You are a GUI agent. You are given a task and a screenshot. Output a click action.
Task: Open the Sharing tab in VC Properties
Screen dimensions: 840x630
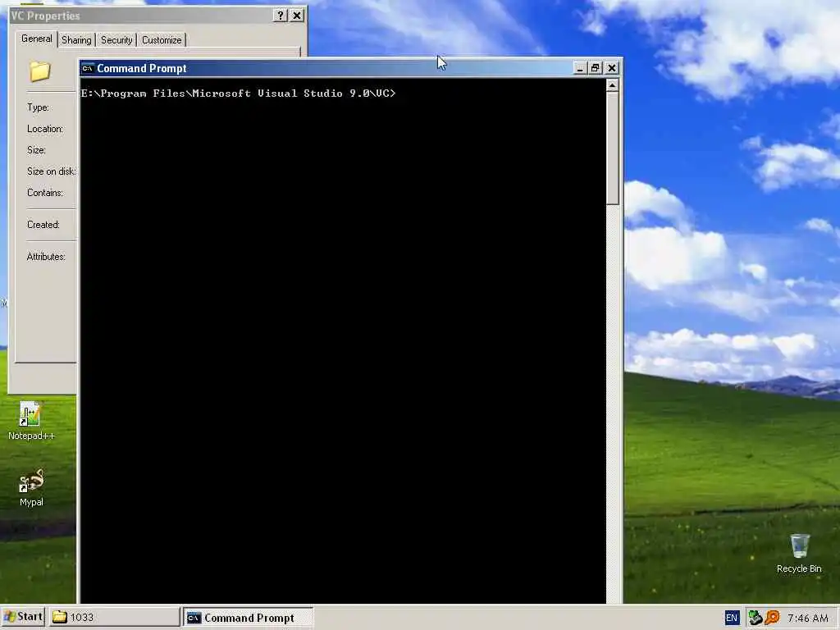coord(76,39)
